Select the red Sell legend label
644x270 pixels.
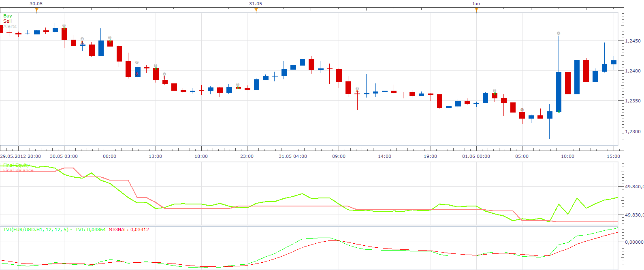pyautogui.click(x=7, y=21)
